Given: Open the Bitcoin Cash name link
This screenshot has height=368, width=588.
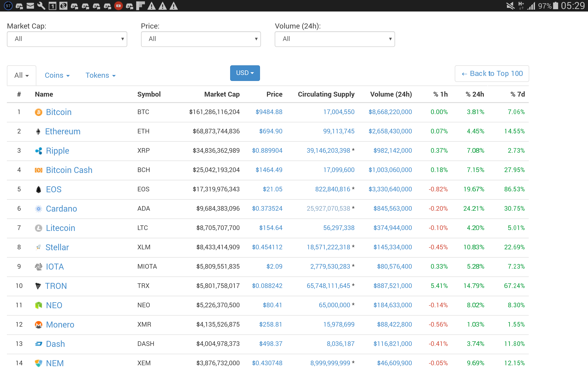Looking at the screenshot, I should [x=69, y=170].
